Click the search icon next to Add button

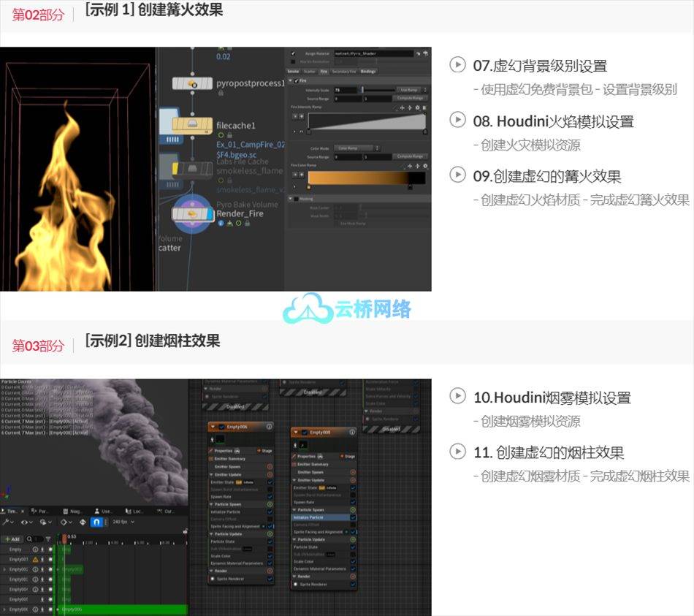click(x=29, y=539)
